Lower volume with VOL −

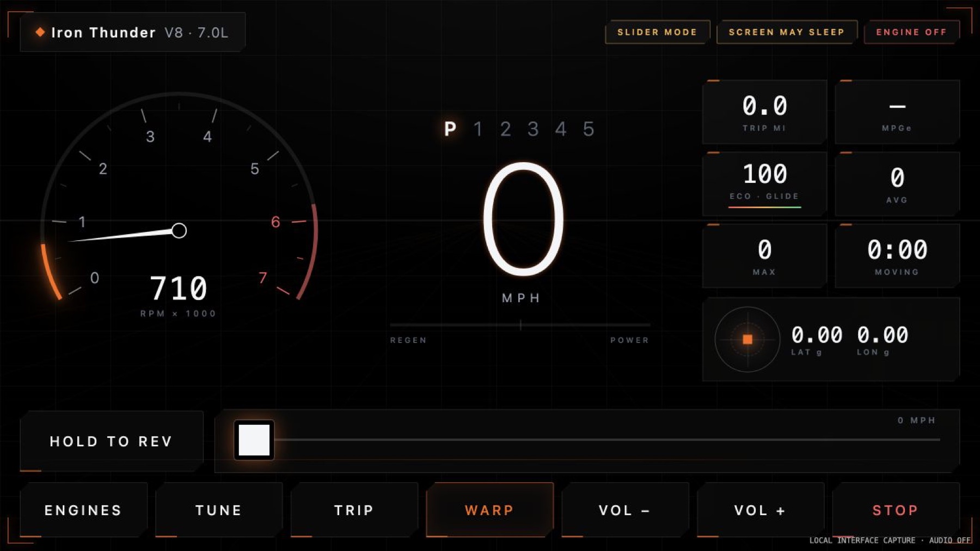point(625,510)
